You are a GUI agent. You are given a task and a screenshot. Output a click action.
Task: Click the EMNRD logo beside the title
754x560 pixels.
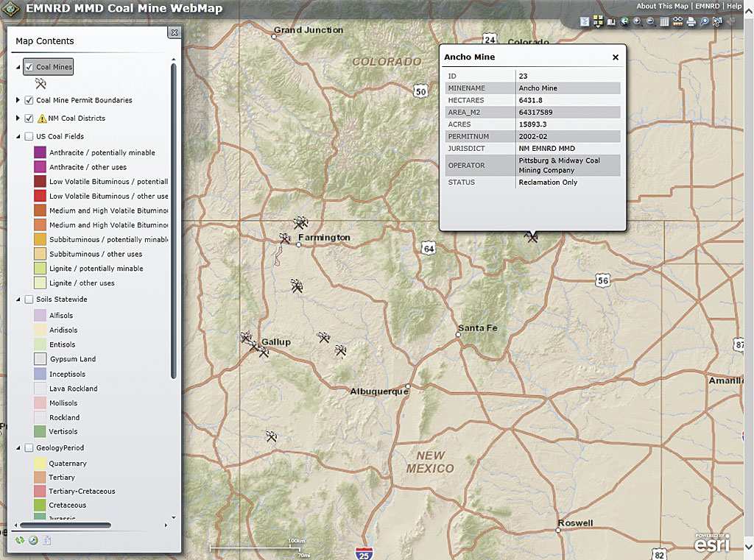(10, 9)
